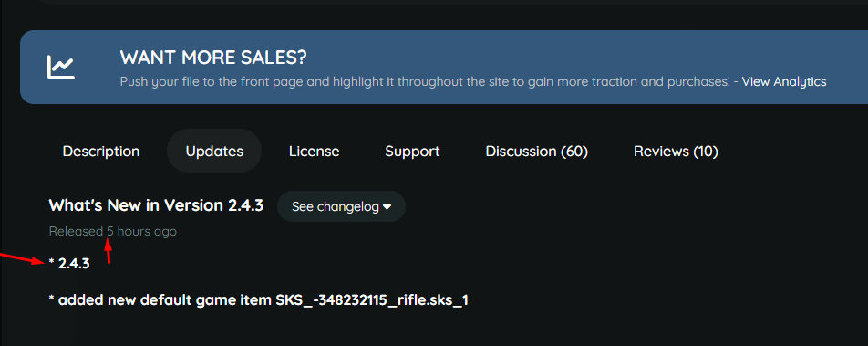Screen dimensions: 868x346
Task: Go to the Support tab
Action: [x=412, y=152]
